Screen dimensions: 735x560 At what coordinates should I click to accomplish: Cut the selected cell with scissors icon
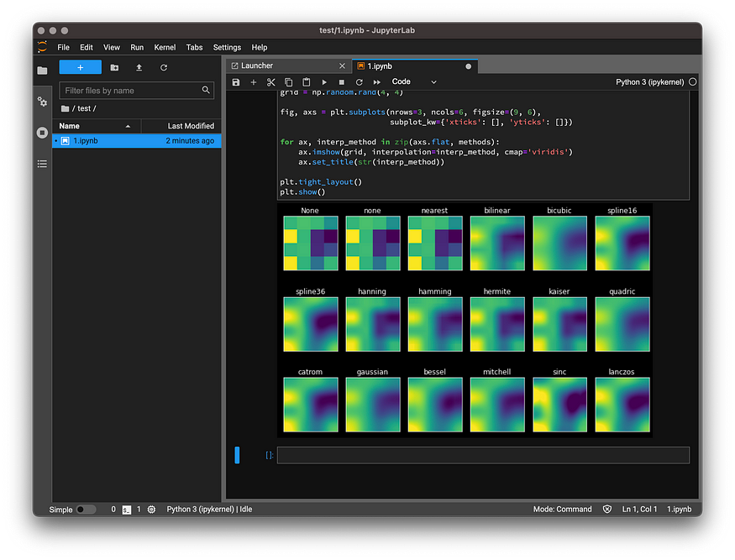271,82
